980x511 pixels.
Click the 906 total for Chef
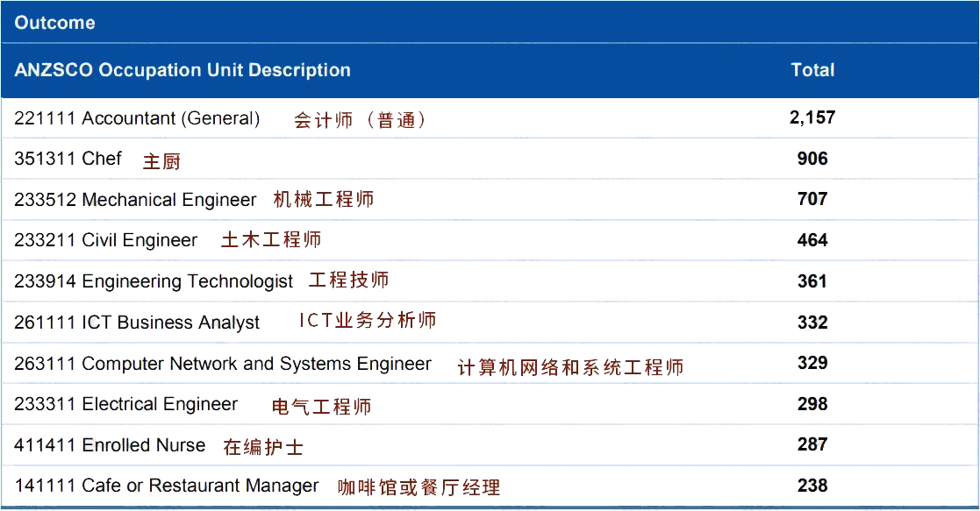(x=812, y=159)
